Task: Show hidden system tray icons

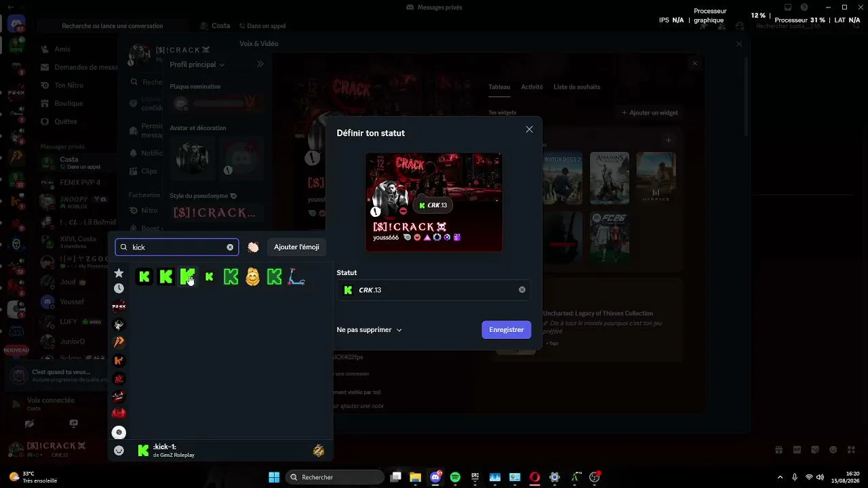Action: pos(780,477)
